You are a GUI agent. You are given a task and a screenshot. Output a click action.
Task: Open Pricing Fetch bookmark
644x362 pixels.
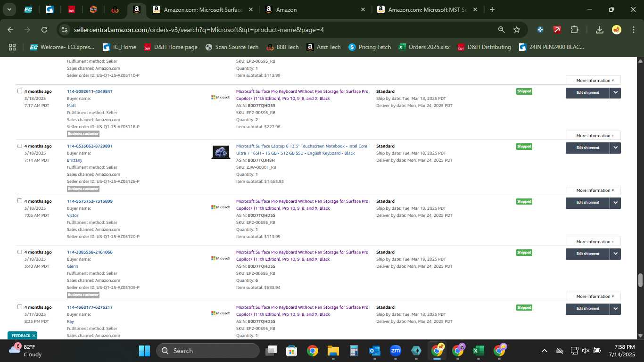click(x=369, y=47)
